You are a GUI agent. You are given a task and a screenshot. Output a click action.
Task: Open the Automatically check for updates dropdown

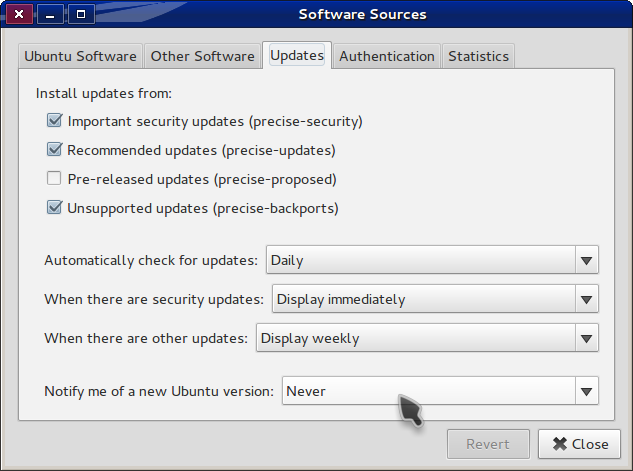click(420, 260)
